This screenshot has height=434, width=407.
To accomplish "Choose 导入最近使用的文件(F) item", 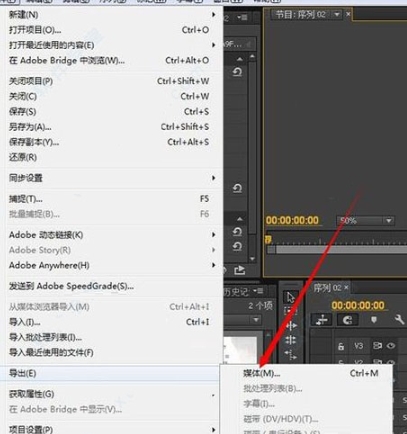I will pyautogui.click(x=112, y=352).
